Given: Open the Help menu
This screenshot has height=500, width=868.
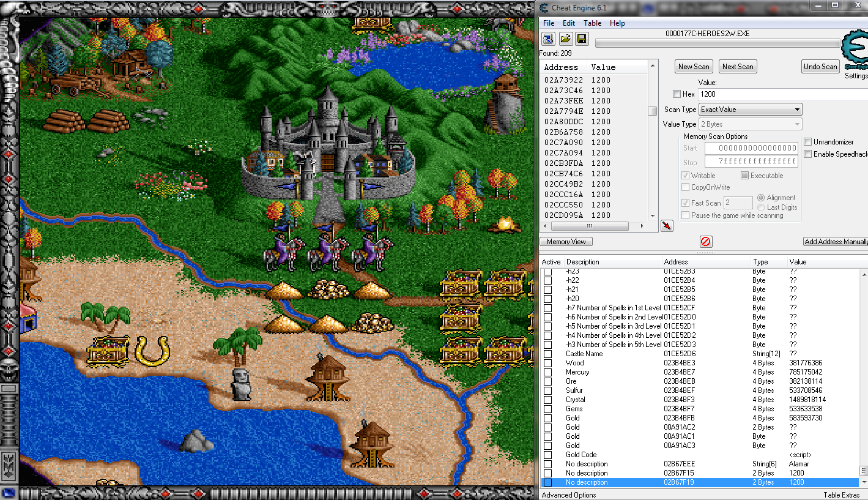Looking at the screenshot, I should 617,23.
